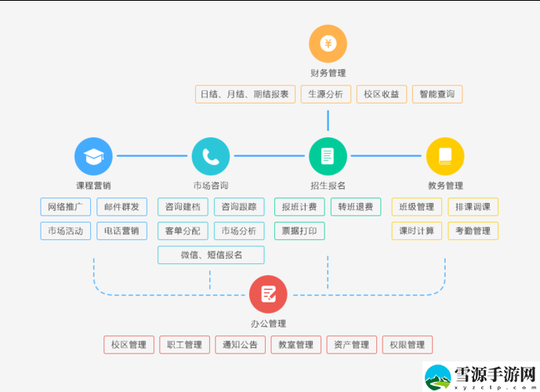Open the 咨询建档 box
Viewport: 540px width, 392px height.
tap(183, 207)
